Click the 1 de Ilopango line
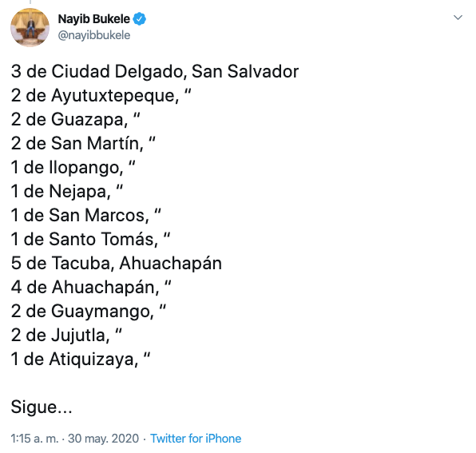This screenshot has width=476, height=453. click(73, 168)
